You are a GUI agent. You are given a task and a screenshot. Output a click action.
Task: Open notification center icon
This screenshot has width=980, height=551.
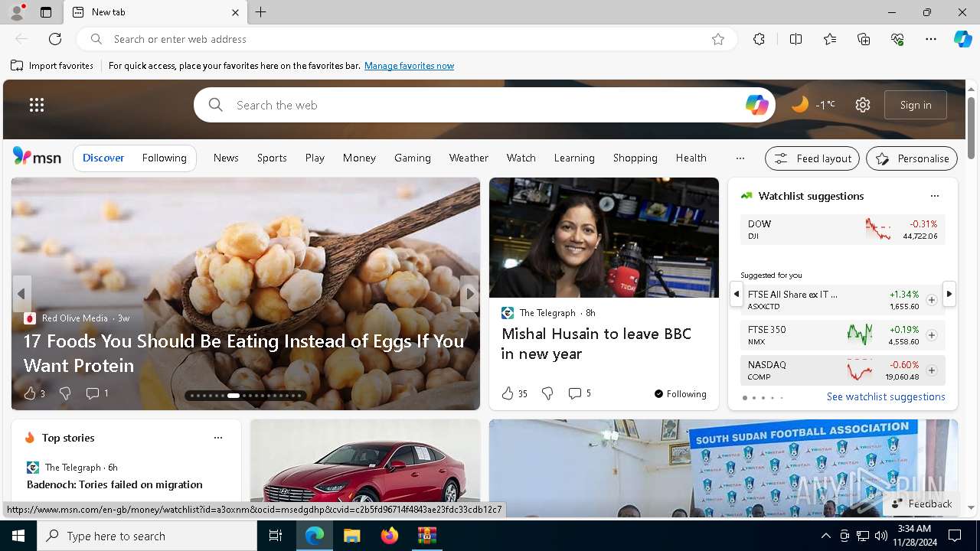point(955,536)
